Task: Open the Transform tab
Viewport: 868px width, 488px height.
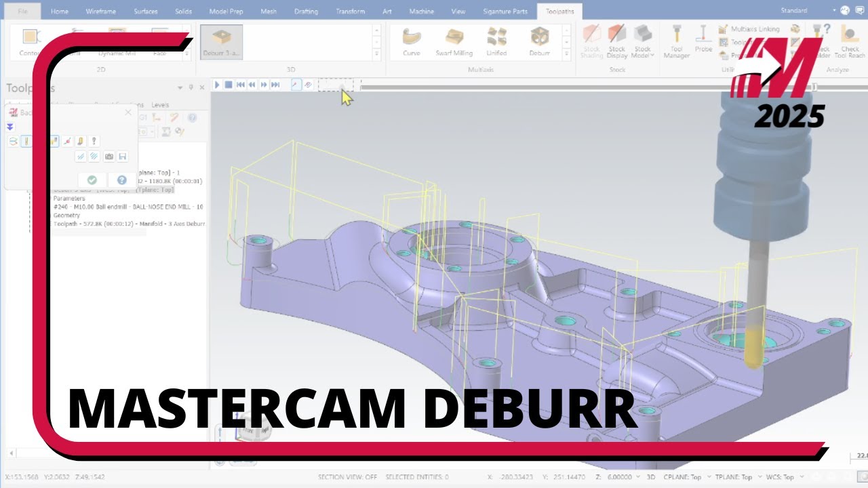Action: 350,11
